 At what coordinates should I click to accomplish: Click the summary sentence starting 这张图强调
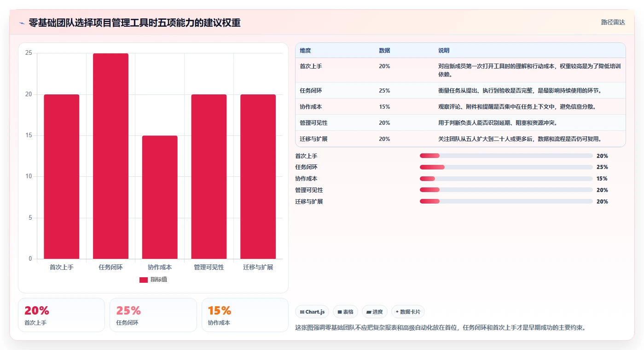click(440, 328)
